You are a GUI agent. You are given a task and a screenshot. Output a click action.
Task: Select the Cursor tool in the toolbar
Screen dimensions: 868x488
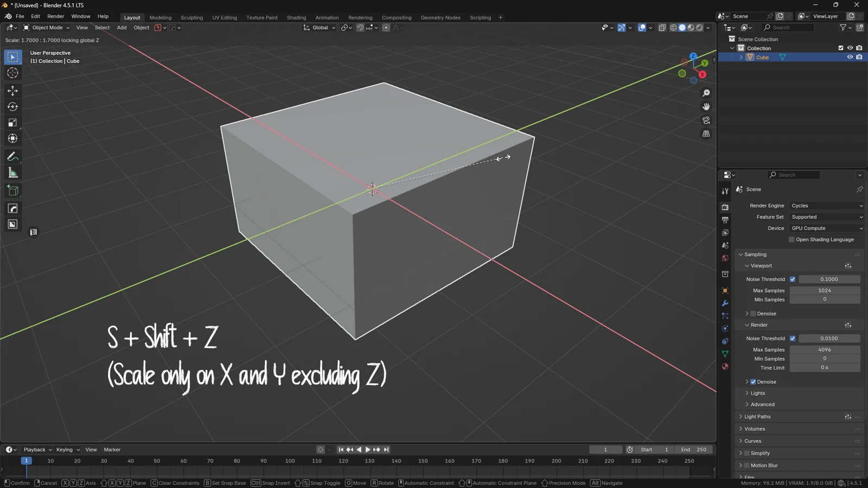(12, 73)
